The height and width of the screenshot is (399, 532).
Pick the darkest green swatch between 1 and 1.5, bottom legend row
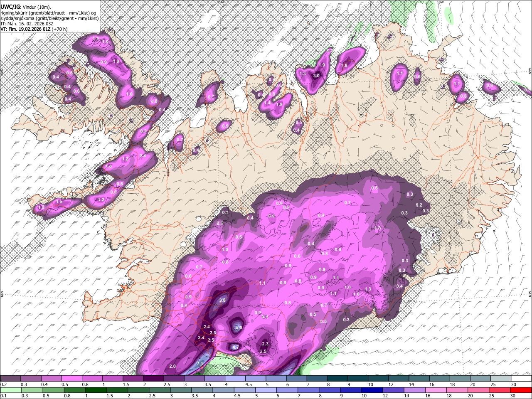click(x=96, y=390)
